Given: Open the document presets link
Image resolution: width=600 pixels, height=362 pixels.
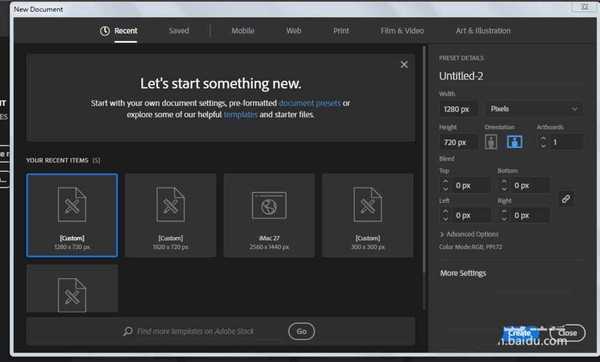Looking at the screenshot, I should [x=310, y=103].
